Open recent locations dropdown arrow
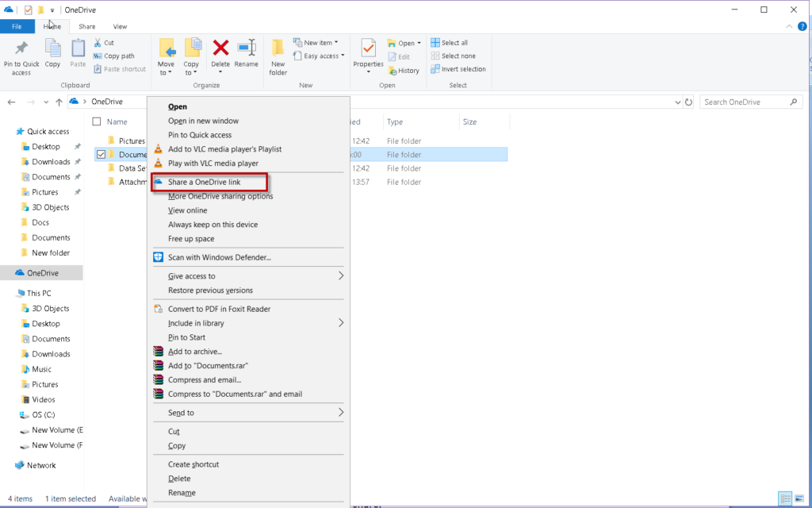Screen dimensions: 812x508 click(46, 102)
